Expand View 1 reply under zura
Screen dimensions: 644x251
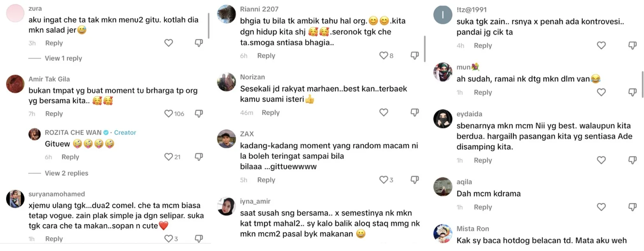tap(63, 58)
